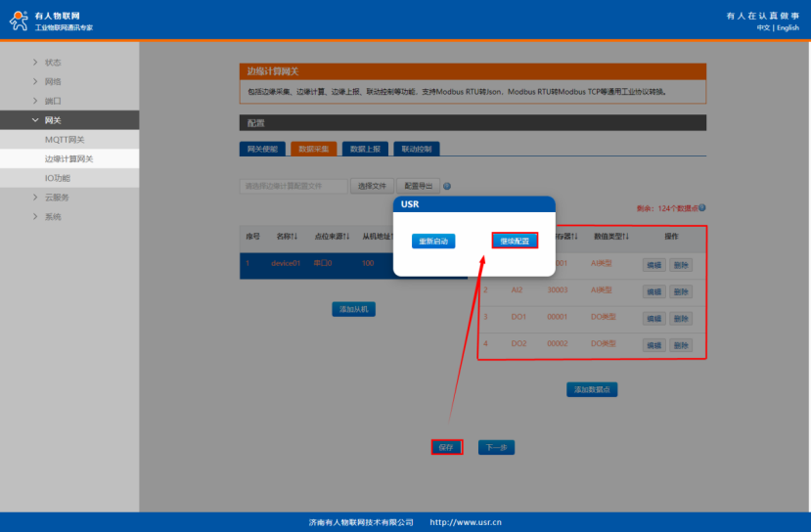This screenshot has width=811, height=532.
Task: Sort table by 名称 column header
Action: [291, 236]
